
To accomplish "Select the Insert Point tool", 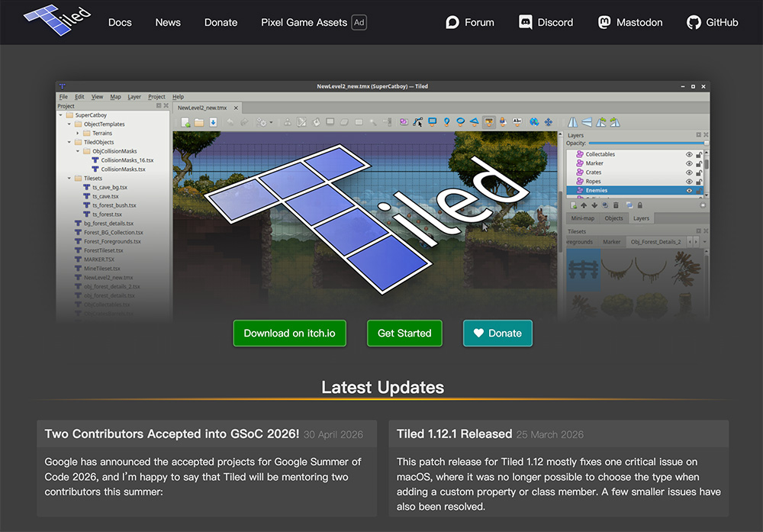I will (446, 122).
